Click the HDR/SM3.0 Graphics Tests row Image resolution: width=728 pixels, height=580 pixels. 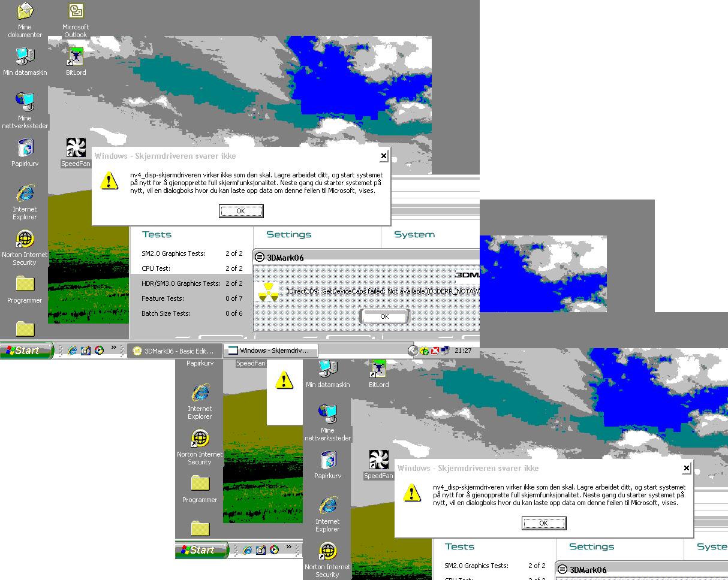(x=192, y=283)
